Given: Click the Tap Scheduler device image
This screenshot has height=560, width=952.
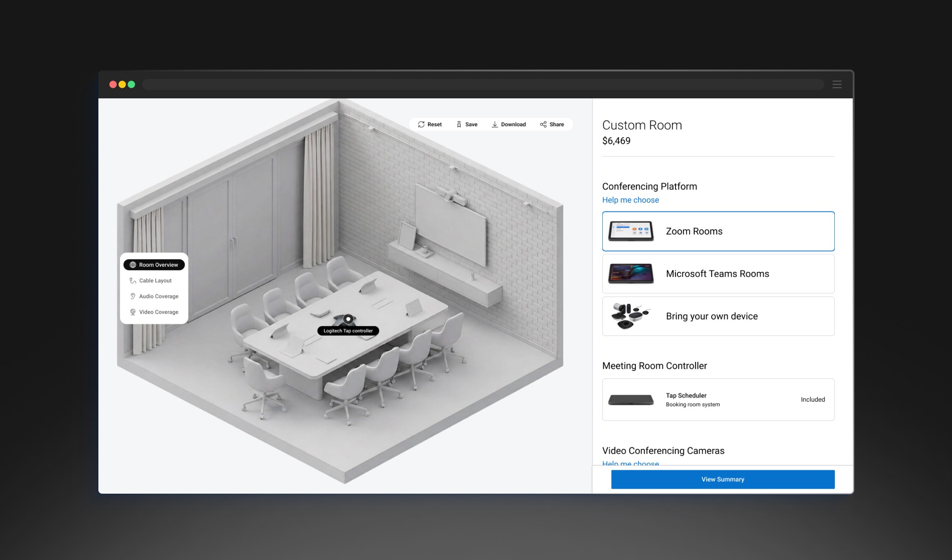Looking at the screenshot, I should click(631, 400).
